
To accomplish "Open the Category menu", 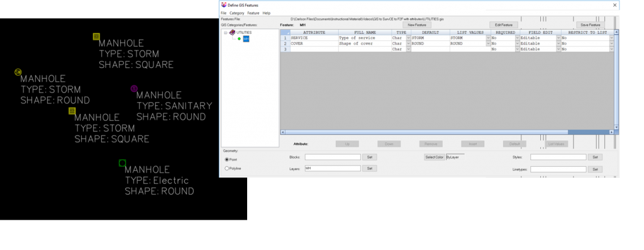I will point(237,13).
